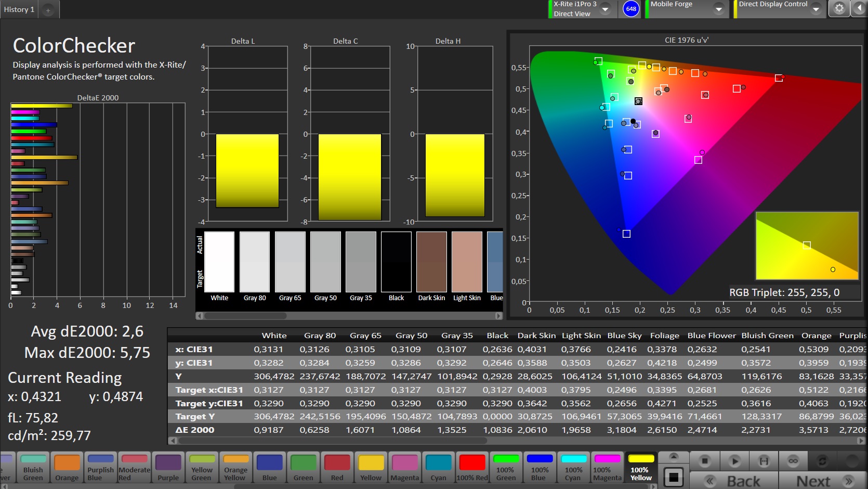Image resolution: width=868 pixels, height=489 pixels.
Task: Add a new history tab with plus
Action: pos(48,10)
